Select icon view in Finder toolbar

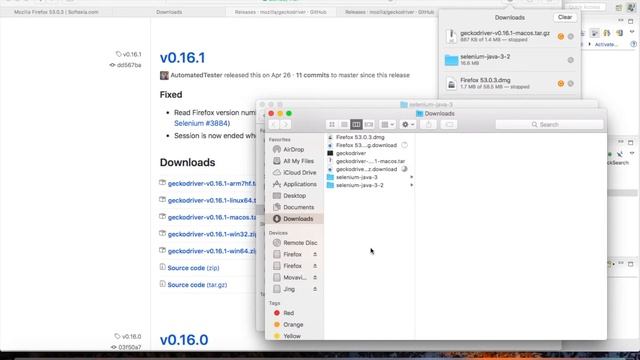[x=332, y=124]
